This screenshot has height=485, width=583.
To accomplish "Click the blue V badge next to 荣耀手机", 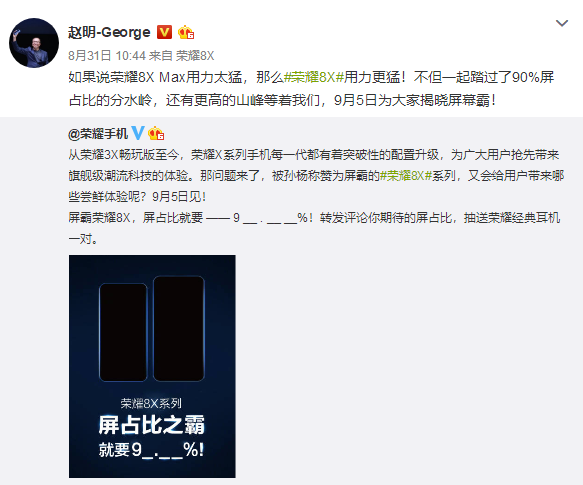I will click(138, 133).
